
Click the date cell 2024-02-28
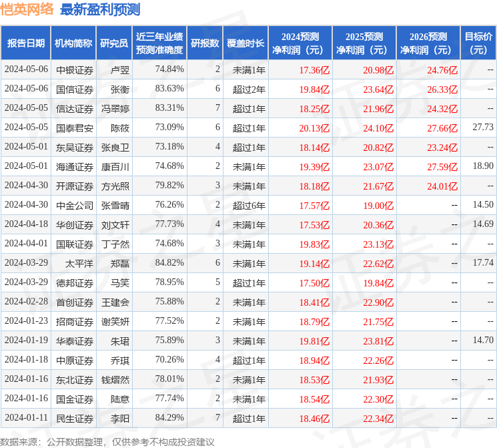pyautogui.click(x=26, y=301)
